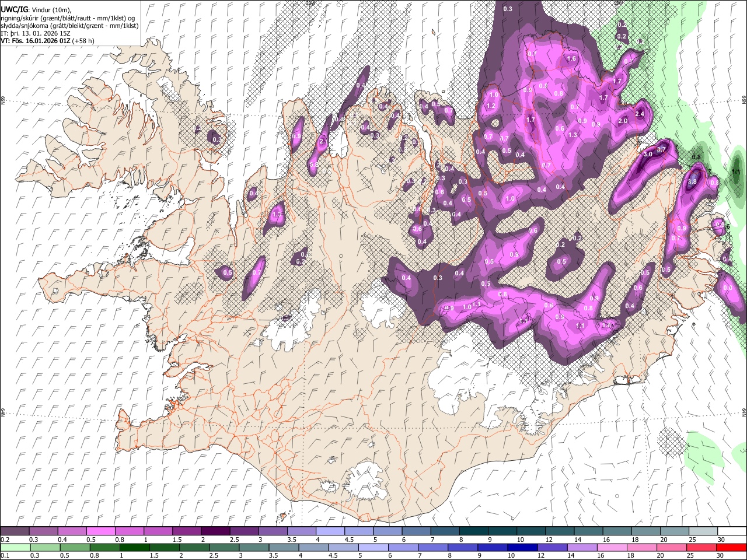Pick upper legend pale grey swatch between 25 and 30
The height and width of the screenshot is (560, 747).
[x=703, y=531]
